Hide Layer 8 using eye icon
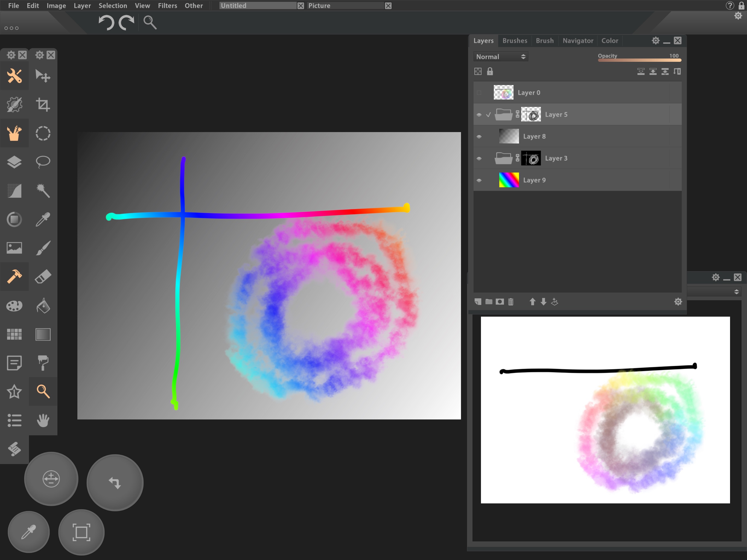747x560 pixels. pos(479,136)
